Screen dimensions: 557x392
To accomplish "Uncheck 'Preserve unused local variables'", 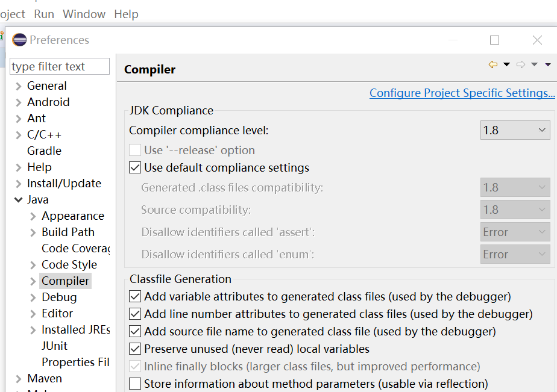I will (135, 349).
